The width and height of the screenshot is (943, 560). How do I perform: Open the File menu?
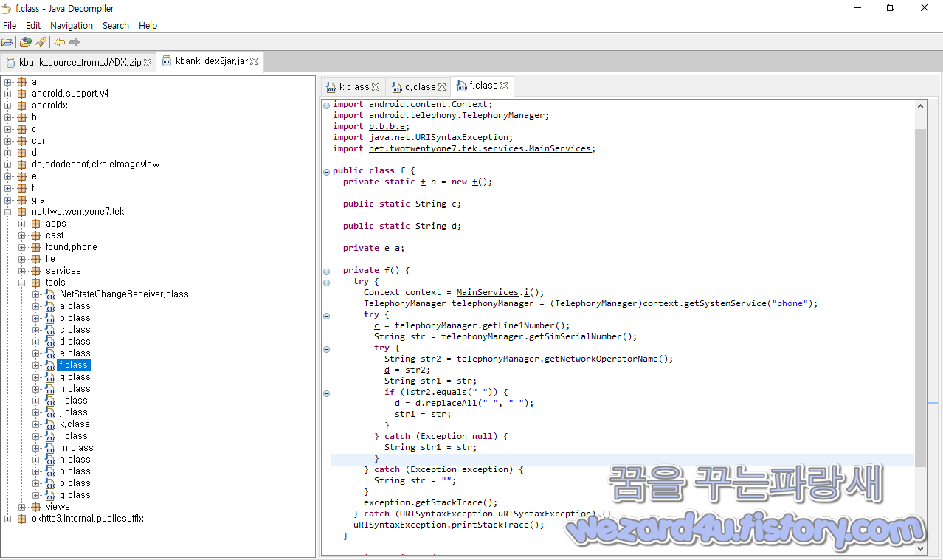[x=10, y=25]
